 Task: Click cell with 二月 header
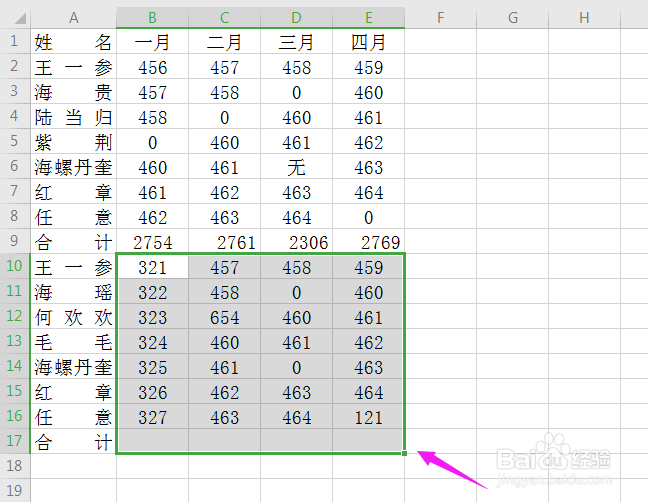pos(224,42)
